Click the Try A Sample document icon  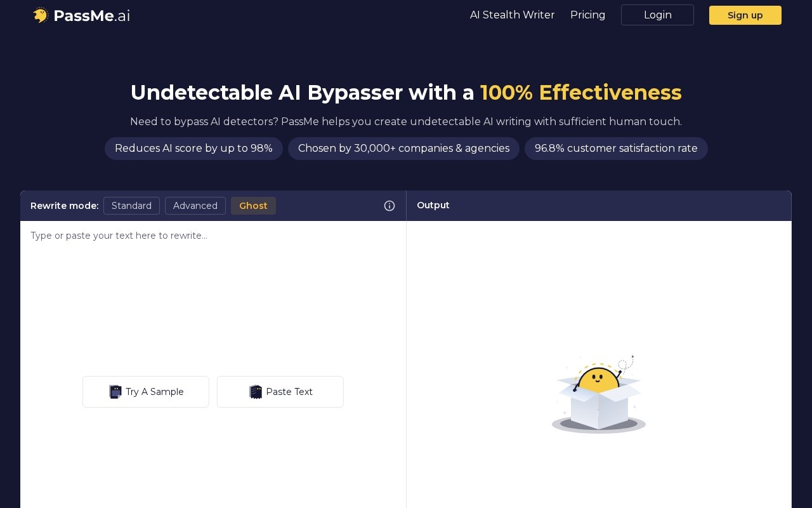[x=115, y=392]
